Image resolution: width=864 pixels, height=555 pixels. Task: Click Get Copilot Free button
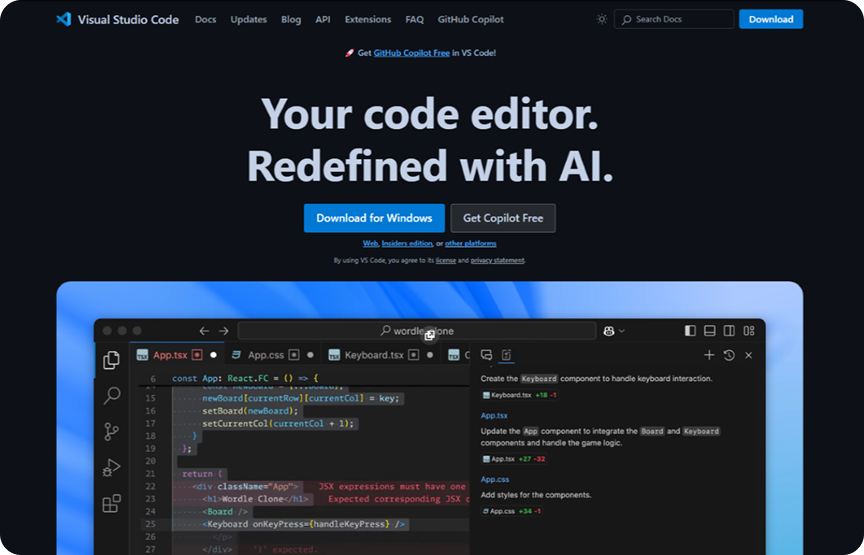503,218
